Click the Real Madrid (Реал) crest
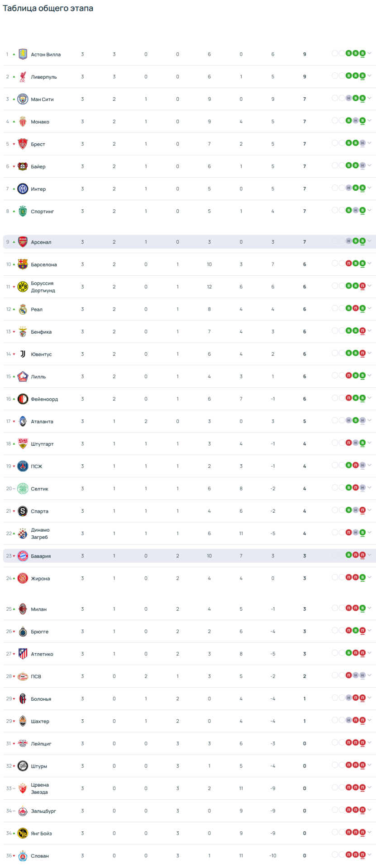Viewport: 376px width, 868px height. click(x=23, y=309)
